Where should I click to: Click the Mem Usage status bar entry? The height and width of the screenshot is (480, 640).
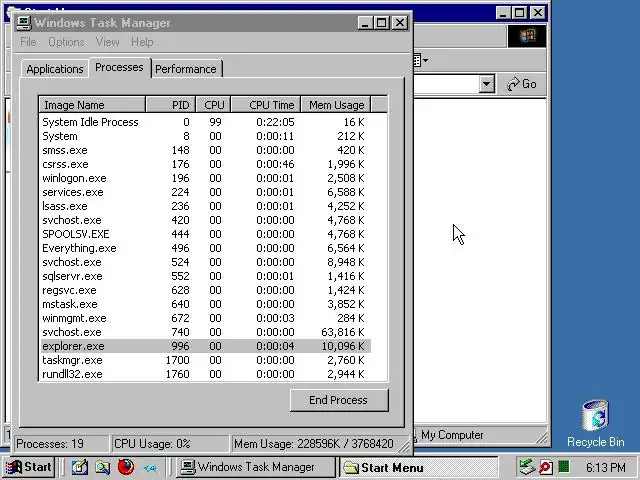[x=318, y=444]
